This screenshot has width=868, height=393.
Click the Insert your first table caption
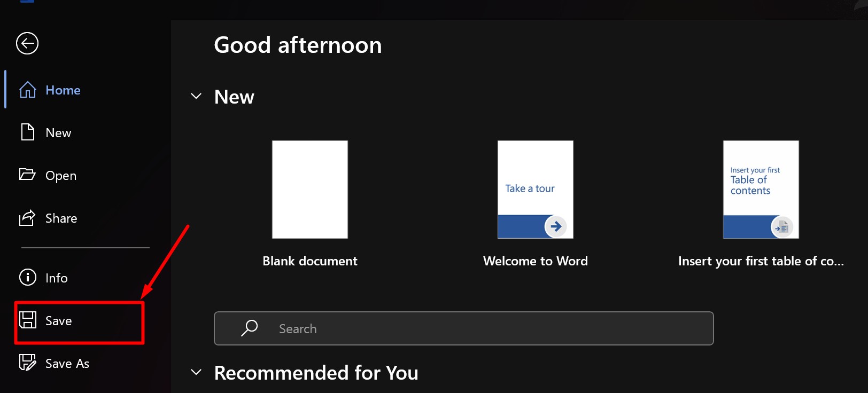(761, 261)
